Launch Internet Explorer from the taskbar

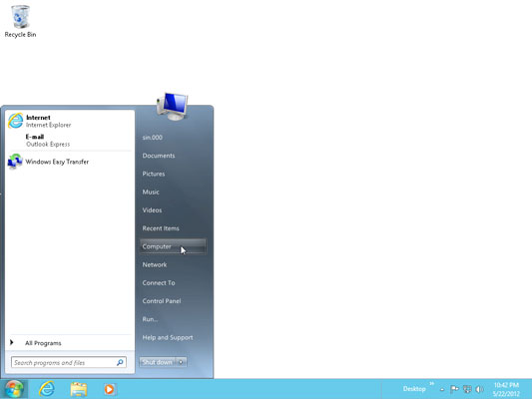point(47,389)
